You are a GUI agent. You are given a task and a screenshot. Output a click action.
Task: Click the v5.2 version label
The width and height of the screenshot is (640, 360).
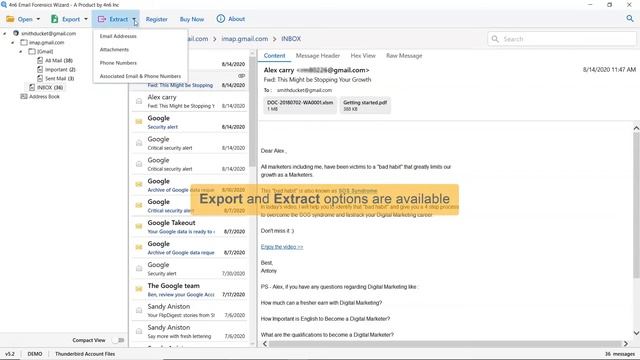click(x=10, y=354)
